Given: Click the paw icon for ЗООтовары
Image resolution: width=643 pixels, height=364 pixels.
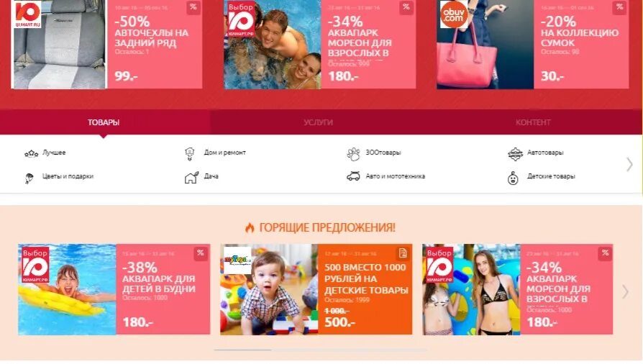Looking at the screenshot, I should (353, 154).
